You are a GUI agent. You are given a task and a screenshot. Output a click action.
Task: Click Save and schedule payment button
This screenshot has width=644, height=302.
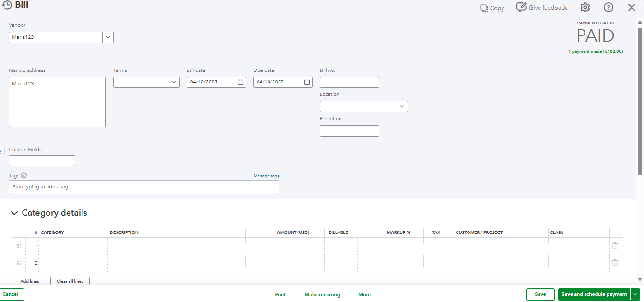(595, 294)
